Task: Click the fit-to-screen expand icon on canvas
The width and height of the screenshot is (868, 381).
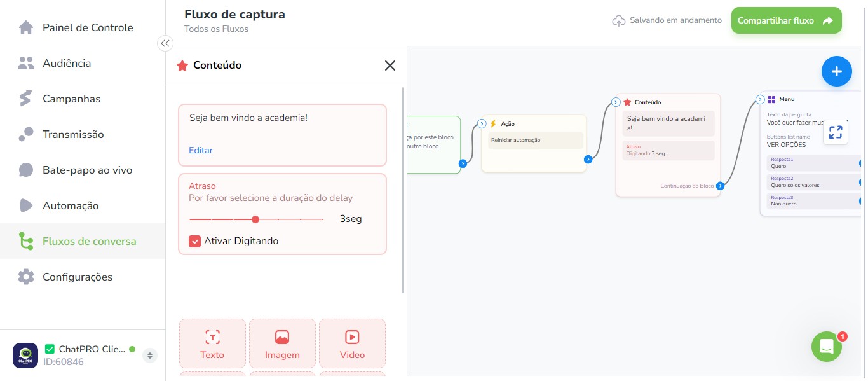Action: [836, 132]
